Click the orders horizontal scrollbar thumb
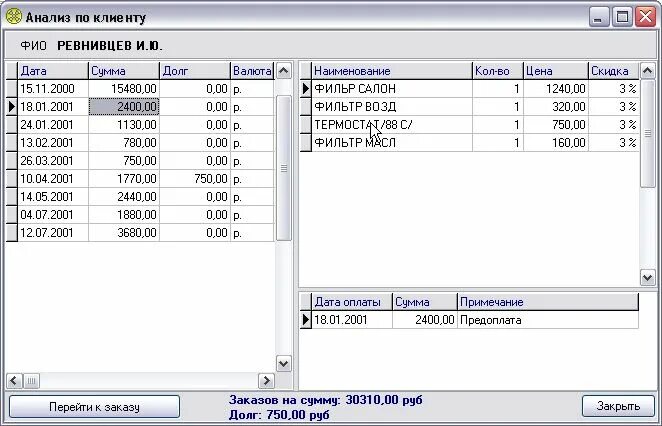This screenshot has width=662, height=426. click(x=31, y=381)
